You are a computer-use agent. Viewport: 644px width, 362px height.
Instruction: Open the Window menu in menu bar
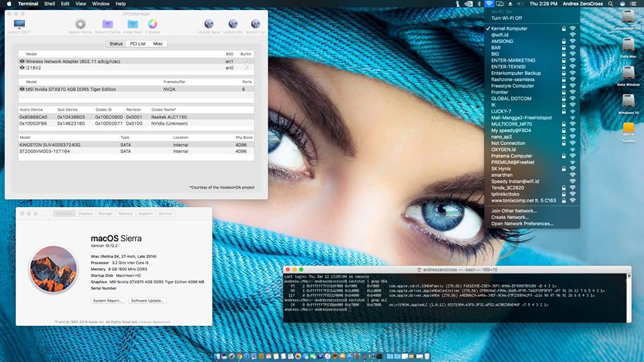point(101,4)
